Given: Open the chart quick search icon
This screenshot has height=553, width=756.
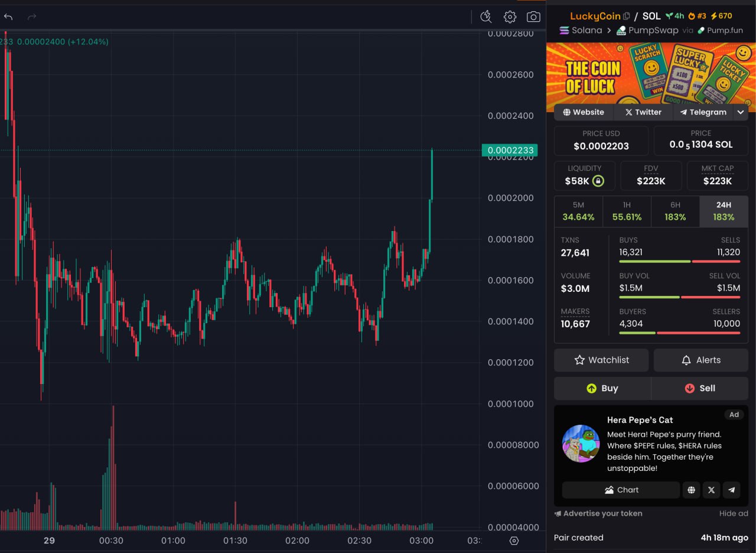Looking at the screenshot, I should pos(486,17).
